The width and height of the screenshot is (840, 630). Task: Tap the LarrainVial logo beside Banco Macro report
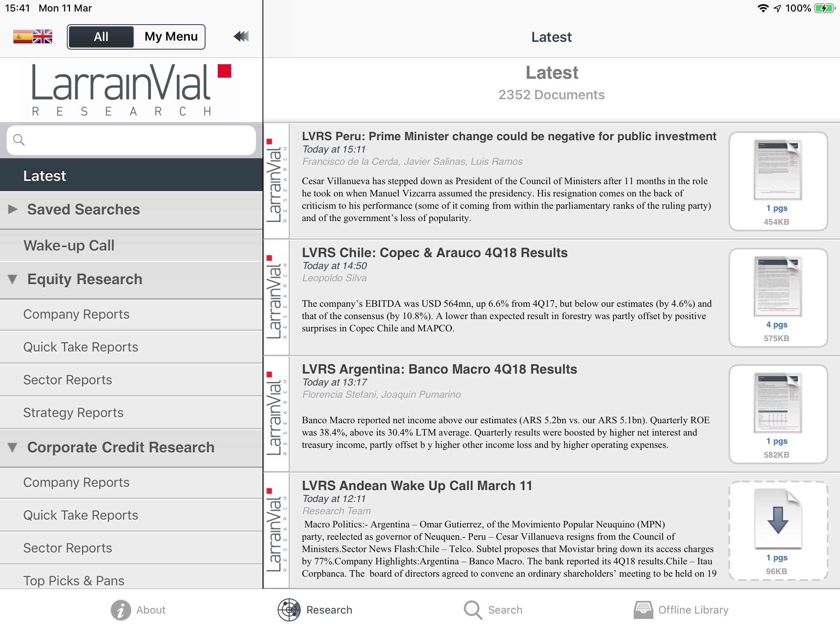(276, 414)
